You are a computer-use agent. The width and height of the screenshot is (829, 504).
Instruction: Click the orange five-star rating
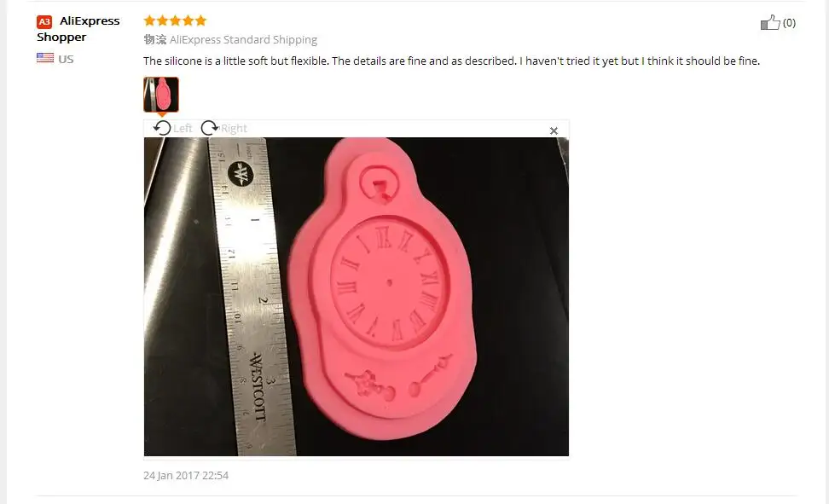(175, 20)
